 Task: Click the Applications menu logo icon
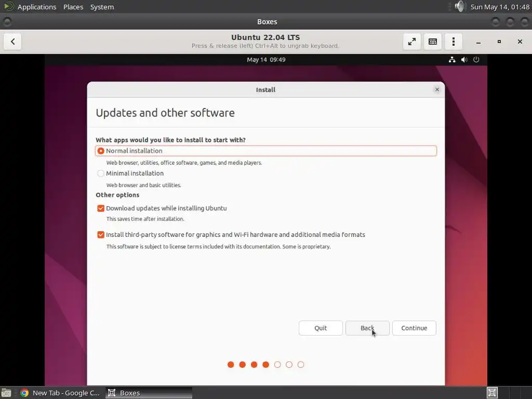(x=8, y=6)
